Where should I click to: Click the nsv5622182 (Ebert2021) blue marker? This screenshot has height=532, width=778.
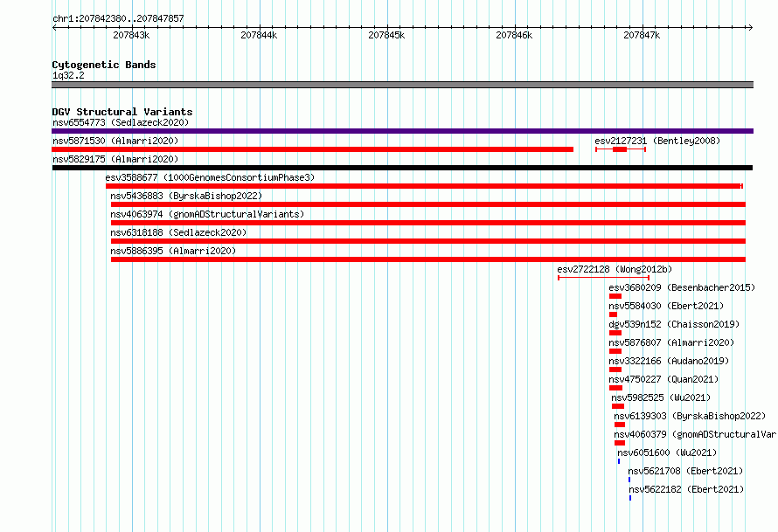[x=630, y=498]
